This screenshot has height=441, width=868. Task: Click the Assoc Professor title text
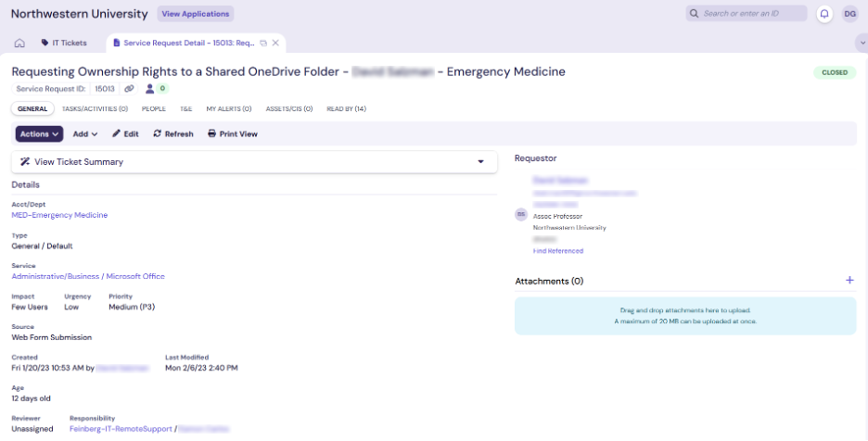click(x=557, y=217)
